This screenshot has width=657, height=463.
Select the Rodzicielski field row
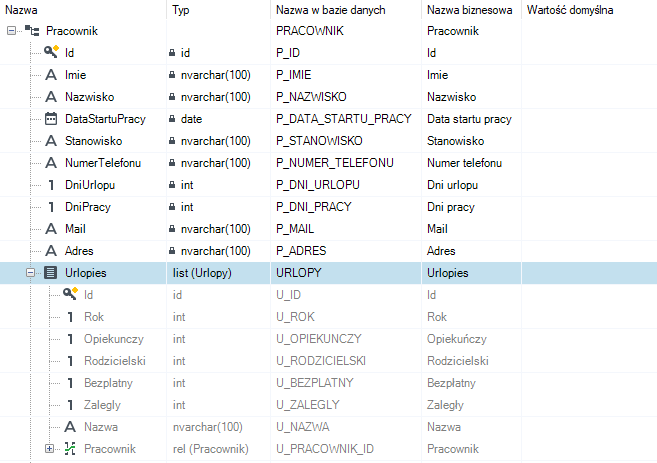(x=328, y=361)
